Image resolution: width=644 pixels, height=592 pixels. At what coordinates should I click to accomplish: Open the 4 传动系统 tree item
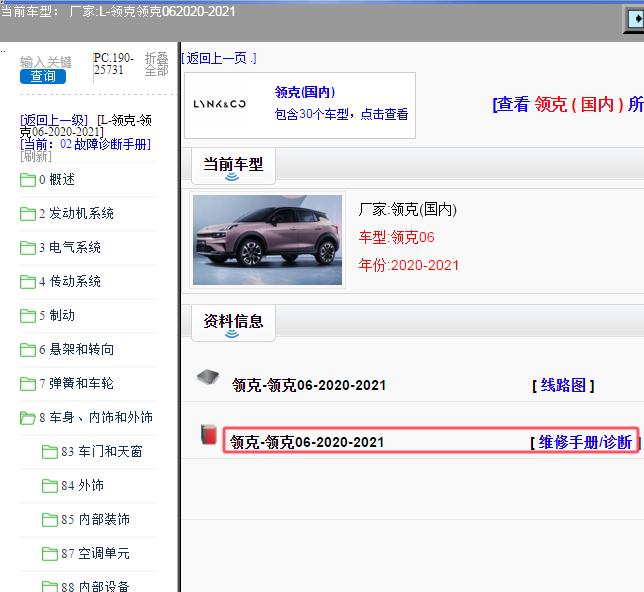(70, 282)
